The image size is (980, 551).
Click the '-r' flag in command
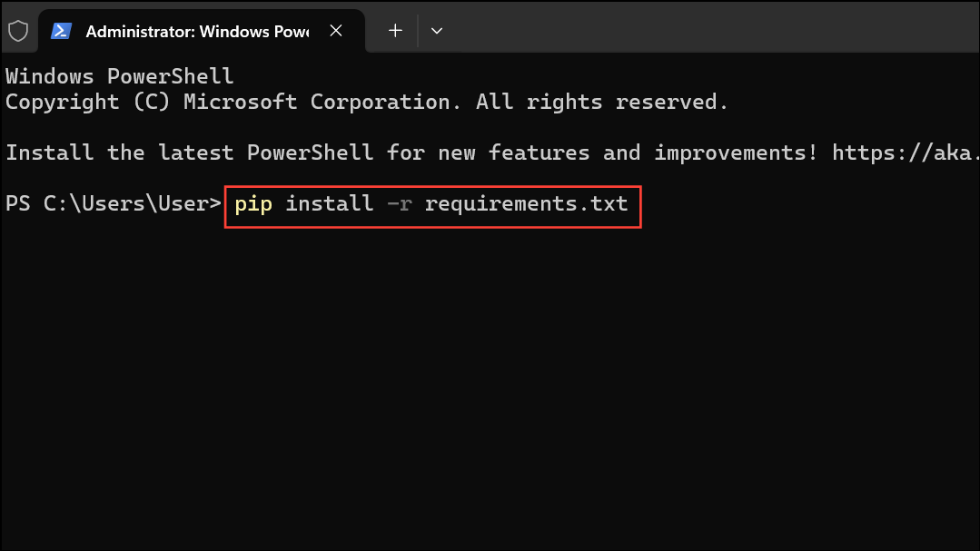pyautogui.click(x=400, y=204)
